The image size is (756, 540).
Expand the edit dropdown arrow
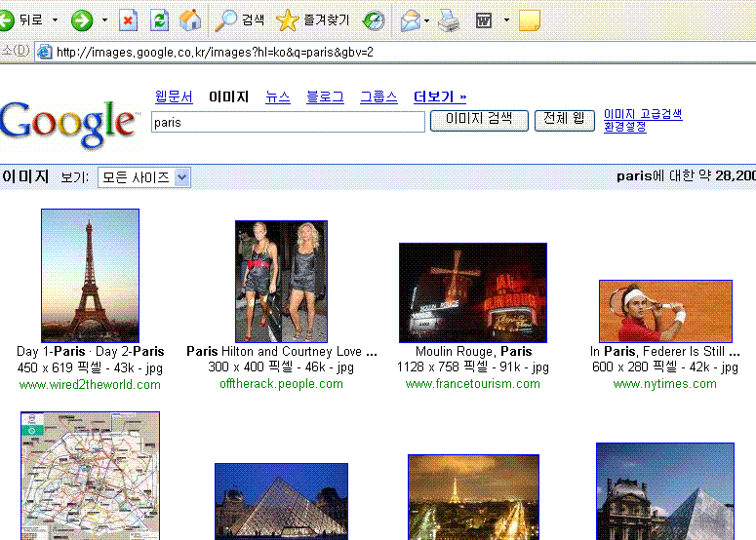click(x=506, y=20)
